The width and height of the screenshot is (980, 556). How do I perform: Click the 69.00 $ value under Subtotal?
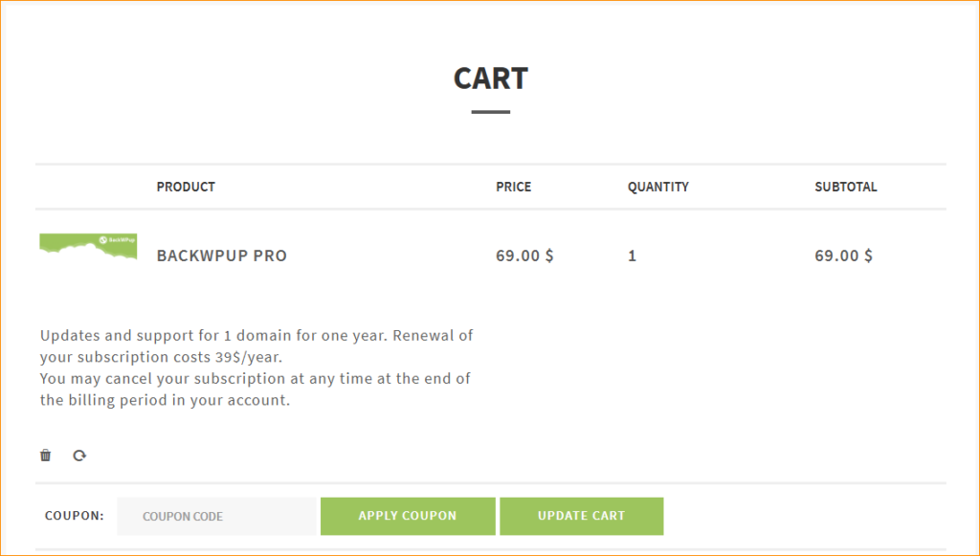(843, 256)
